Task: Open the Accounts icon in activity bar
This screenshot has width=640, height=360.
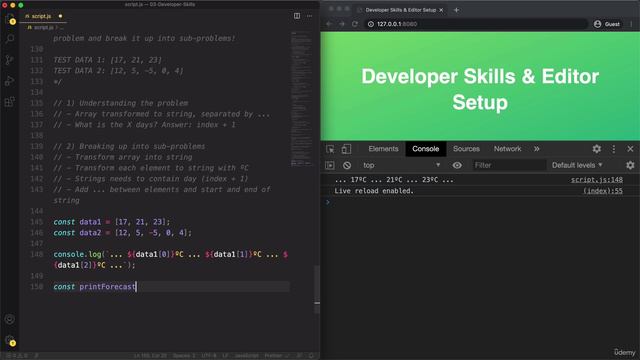Action: pyautogui.click(x=10, y=319)
